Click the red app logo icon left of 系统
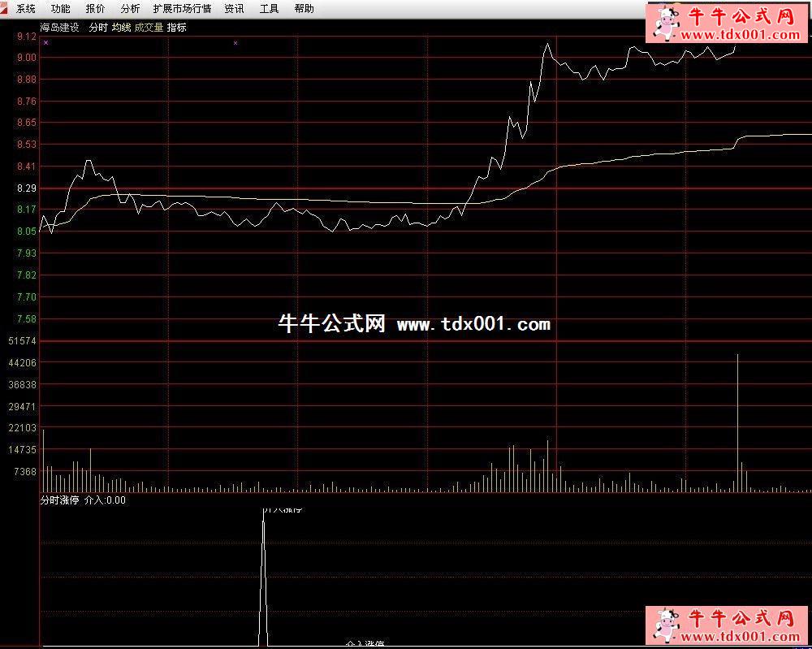Viewport: 812px width, 649px height. point(5,9)
